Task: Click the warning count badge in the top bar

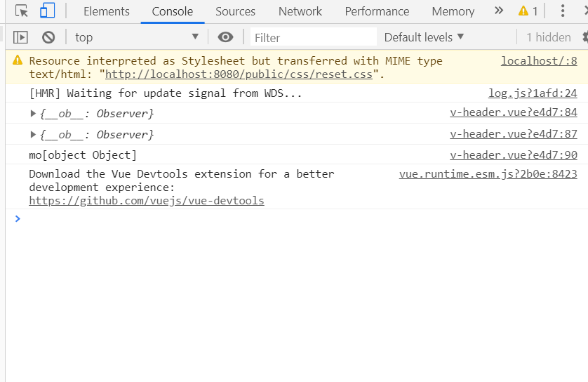Action: [528, 11]
